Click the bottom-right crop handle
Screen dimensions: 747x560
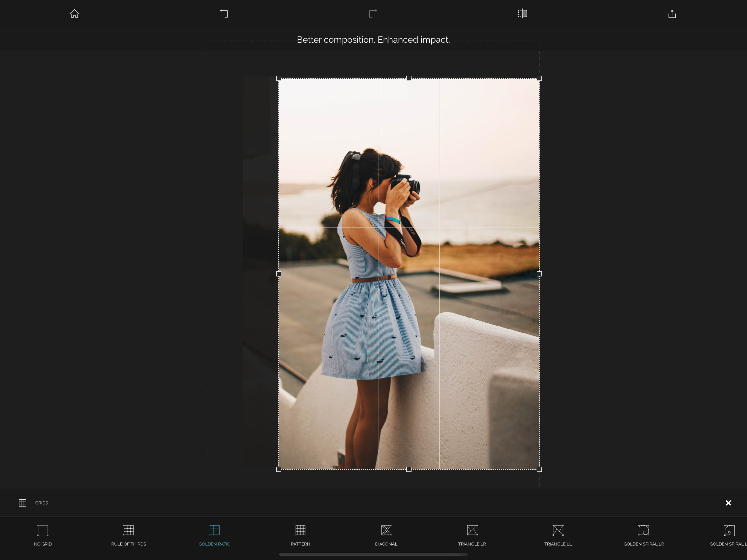[539, 469]
